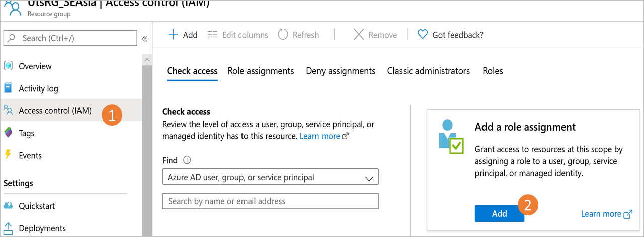Click the Add plus icon in toolbar
644x237 pixels.
173,35
